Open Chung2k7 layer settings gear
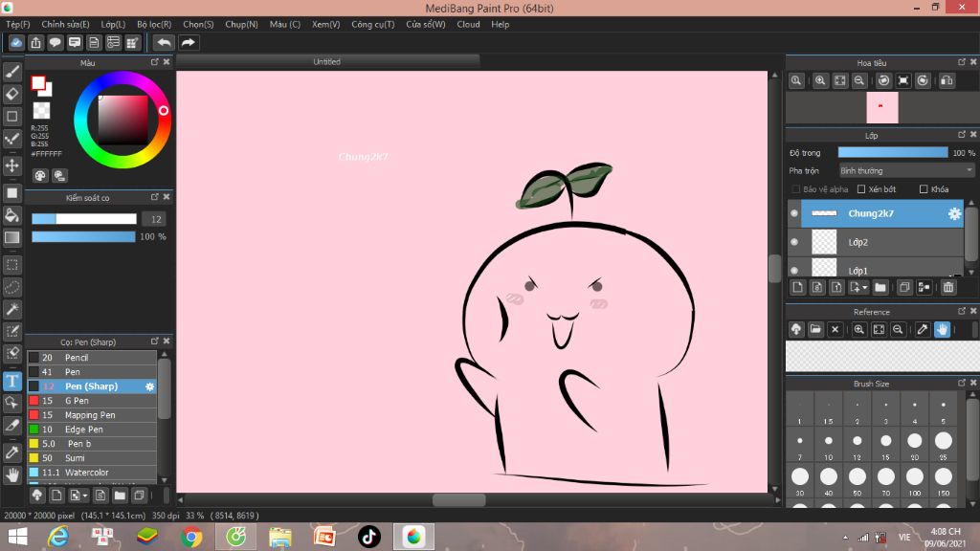This screenshot has height=551, width=980. coord(954,213)
